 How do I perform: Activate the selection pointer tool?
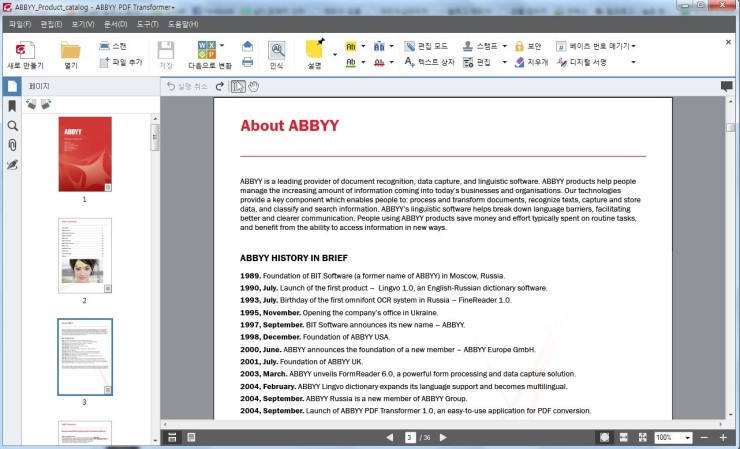238,86
